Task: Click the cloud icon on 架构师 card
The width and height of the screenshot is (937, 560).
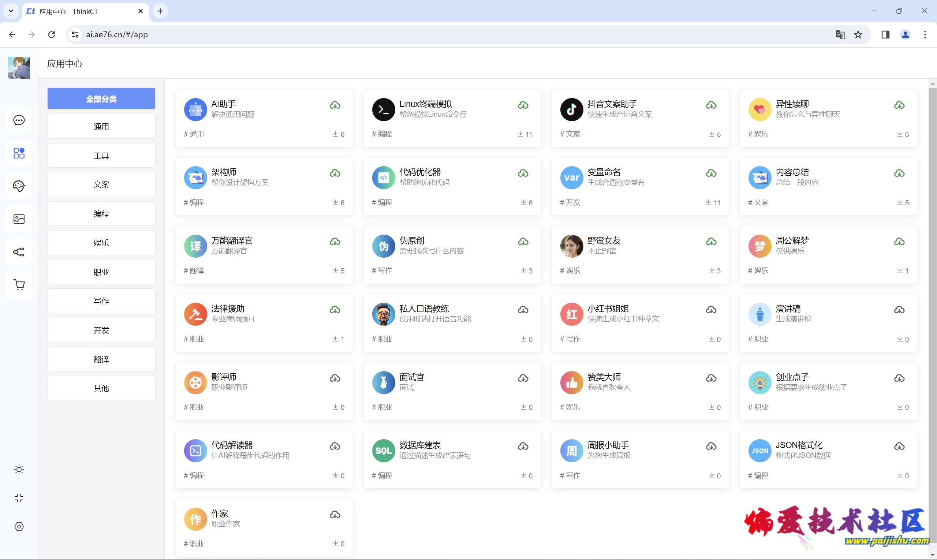Action: pos(335,173)
